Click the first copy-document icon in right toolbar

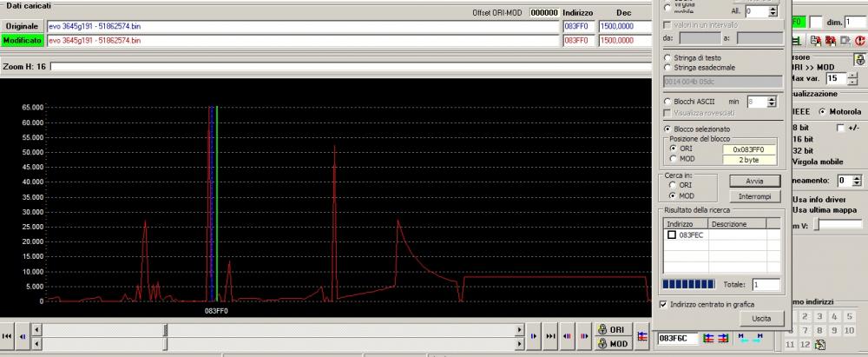click(815, 41)
